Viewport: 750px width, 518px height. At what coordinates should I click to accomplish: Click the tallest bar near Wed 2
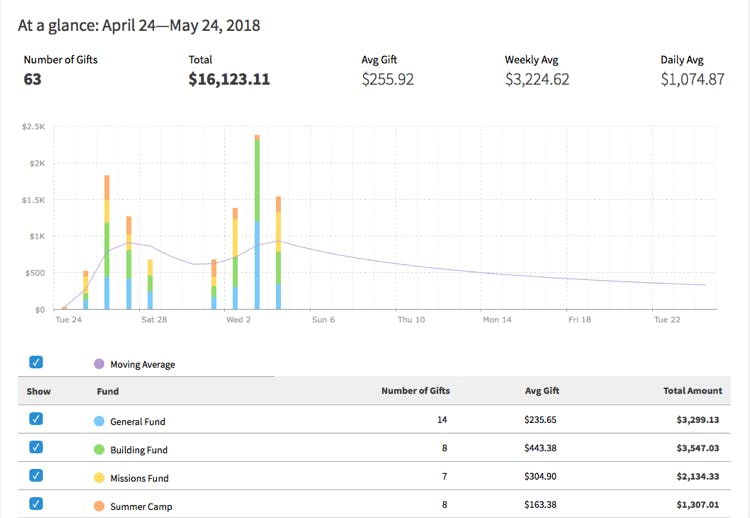(257, 222)
